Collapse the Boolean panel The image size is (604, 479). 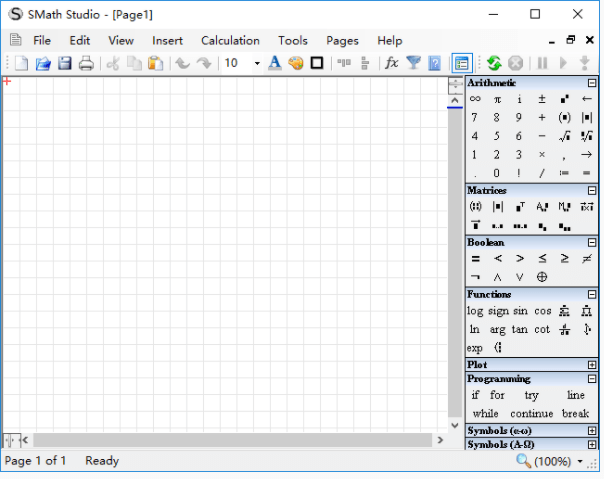(592, 242)
